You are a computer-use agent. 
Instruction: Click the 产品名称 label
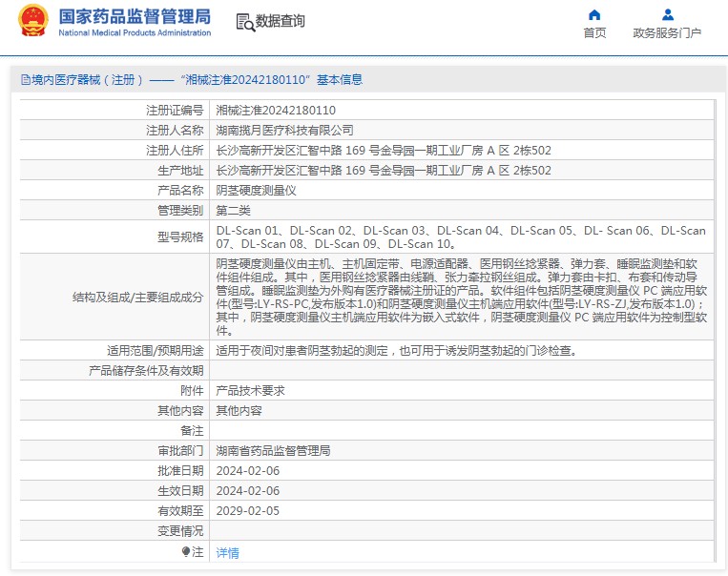(x=180, y=191)
